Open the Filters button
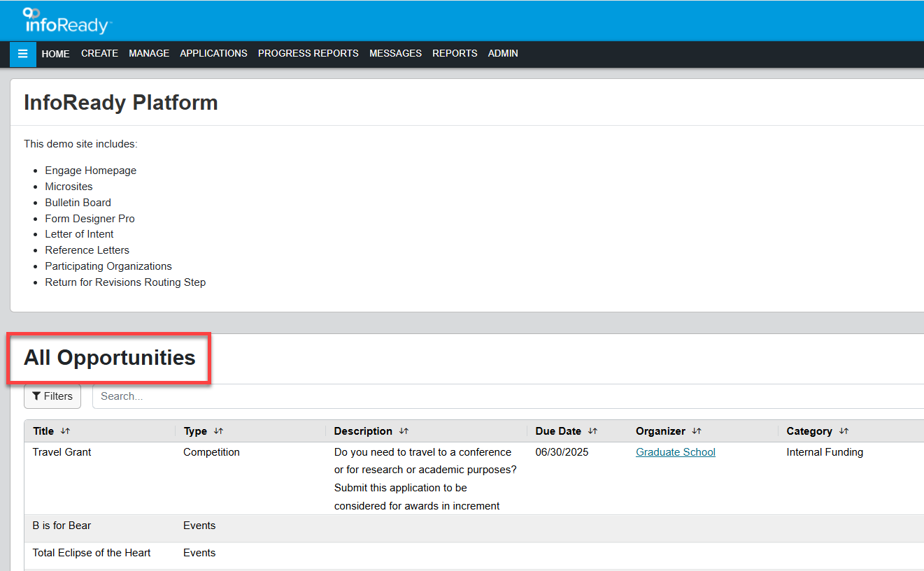The image size is (924, 571). pos(52,396)
